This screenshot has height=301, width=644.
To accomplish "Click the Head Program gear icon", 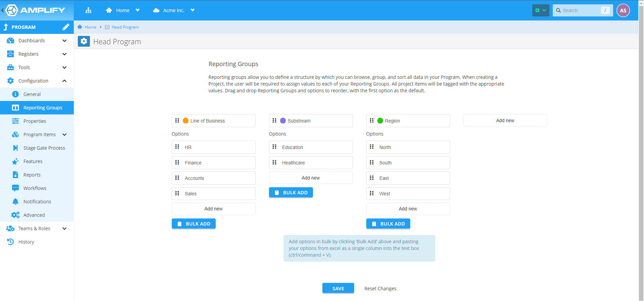I will (84, 41).
